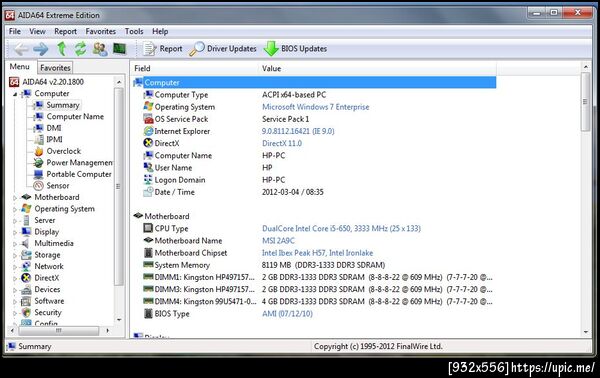Open the Sensor gauge icon
This screenshot has width=600, height=378.
pos(38,186)
